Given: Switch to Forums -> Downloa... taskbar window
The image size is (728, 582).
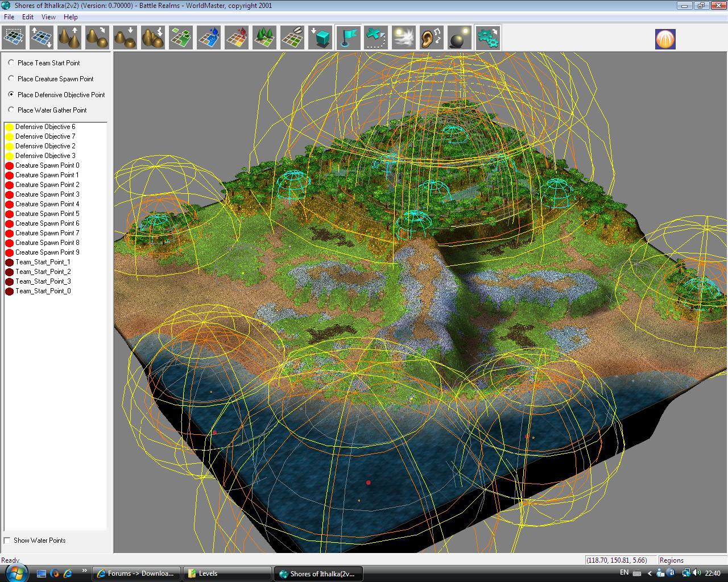Looking at the screenshot, I should [136, 573].
